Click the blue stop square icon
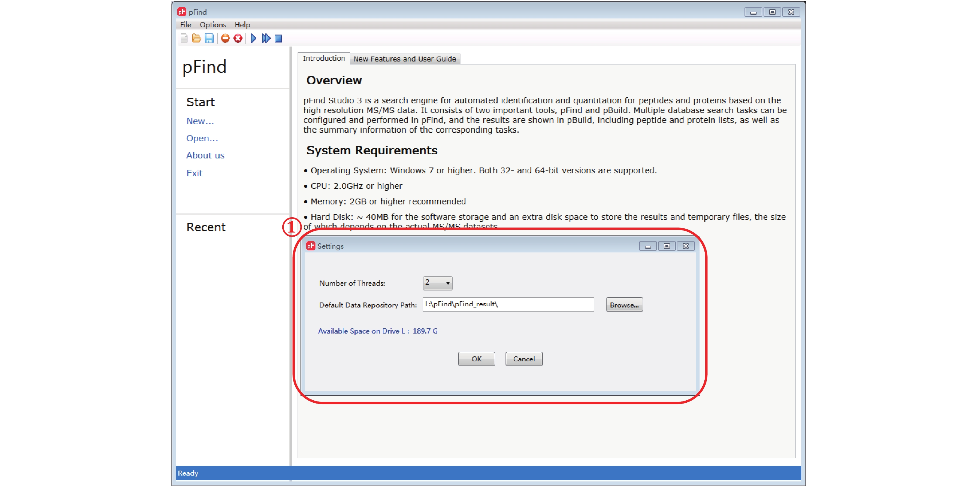This screenshot has height=487, width=980. [x=279, y=38]
